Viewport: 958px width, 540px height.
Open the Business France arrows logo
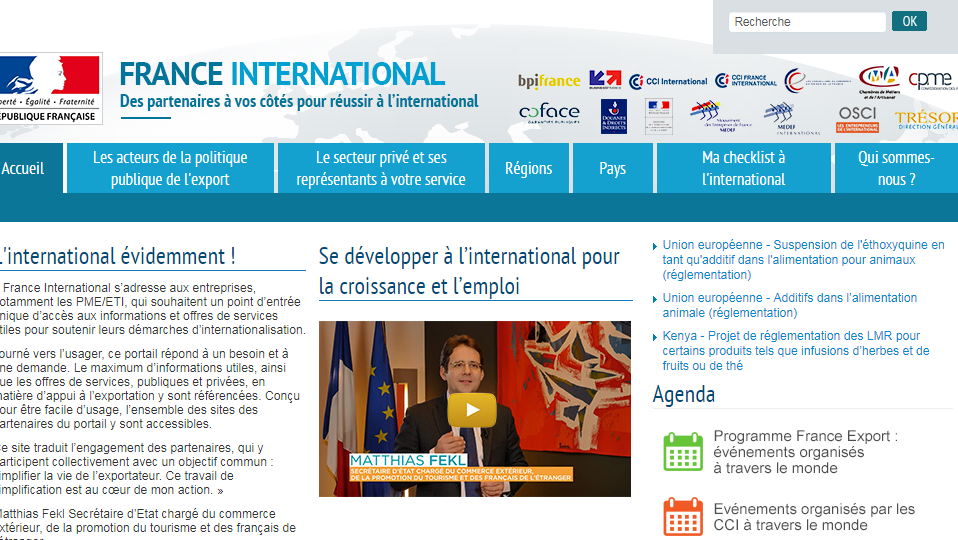[605, 80]
